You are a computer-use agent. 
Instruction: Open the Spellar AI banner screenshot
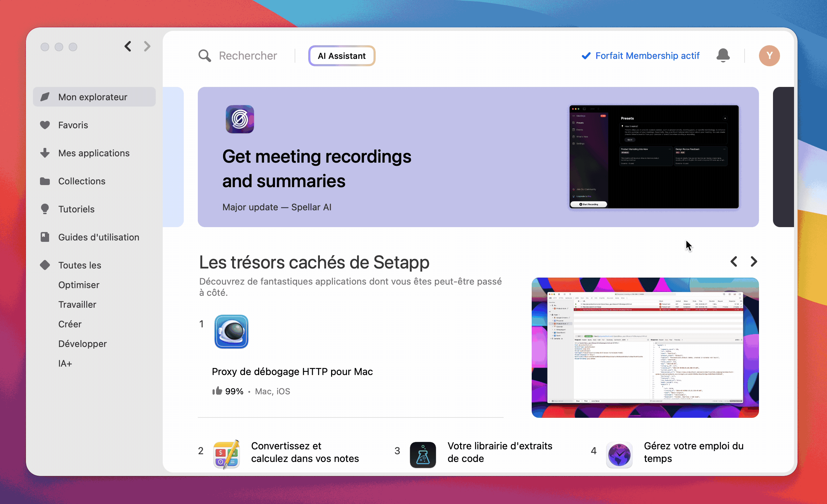(654, 157)
